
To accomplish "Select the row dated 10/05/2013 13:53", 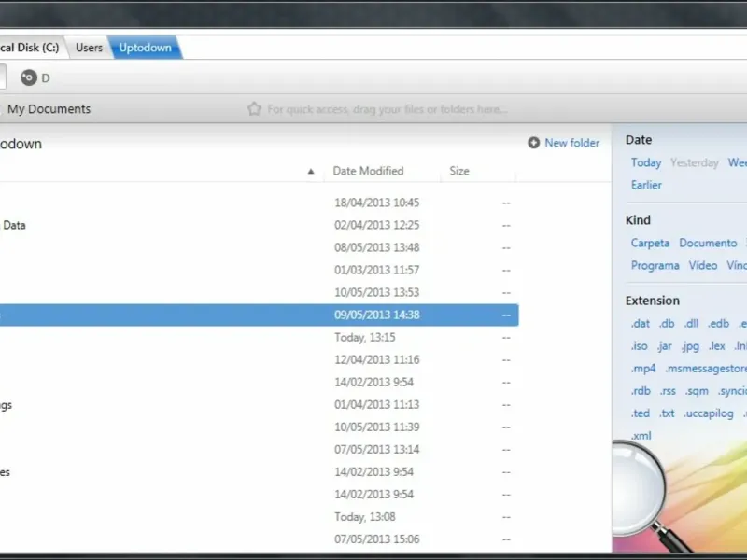I will click(x=260, y=292).
